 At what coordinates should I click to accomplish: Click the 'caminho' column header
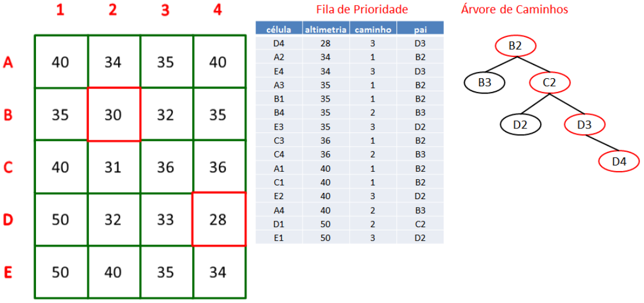click(373, 29)
